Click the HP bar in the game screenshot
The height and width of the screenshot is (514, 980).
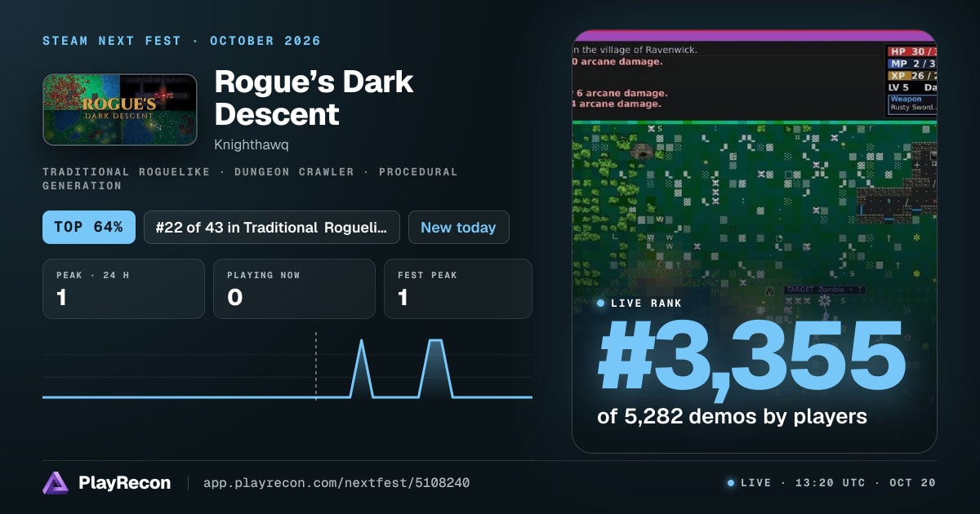(x=912, y=51)
